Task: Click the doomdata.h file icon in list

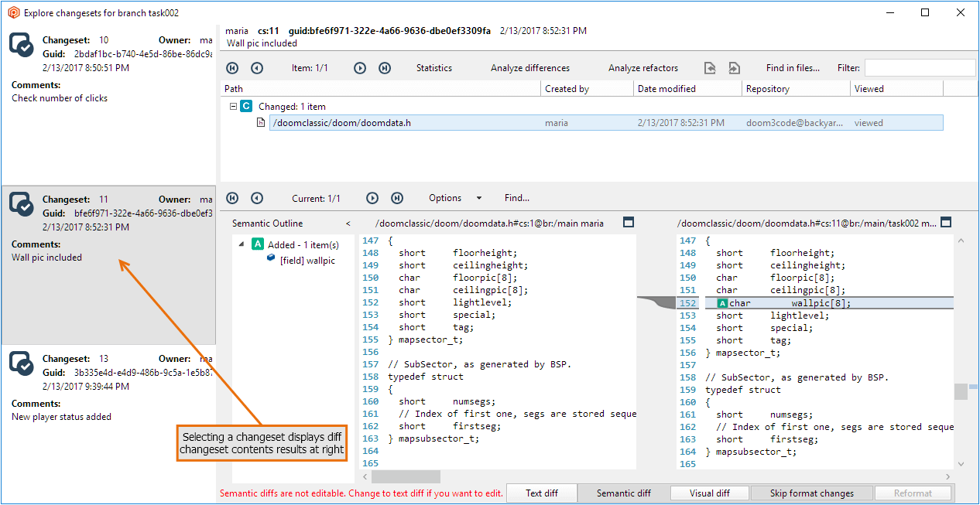Action: [x=261, y=122]
